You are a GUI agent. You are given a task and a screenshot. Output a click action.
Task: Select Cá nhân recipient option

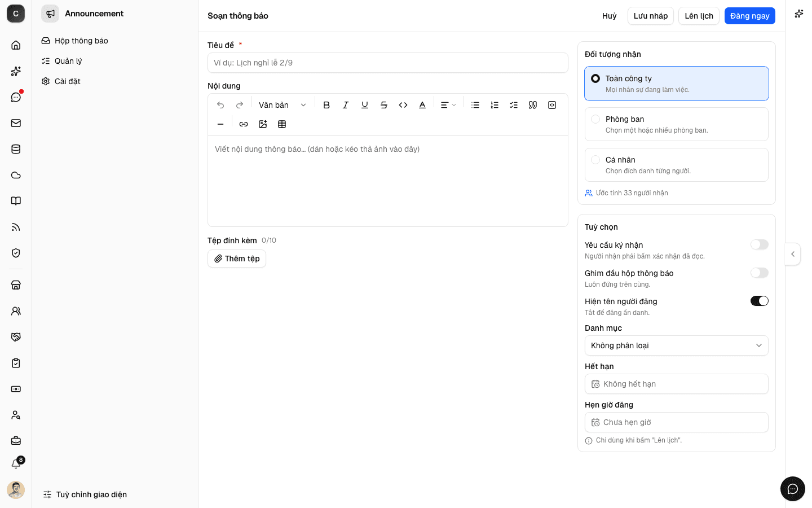tap(677, 165)
